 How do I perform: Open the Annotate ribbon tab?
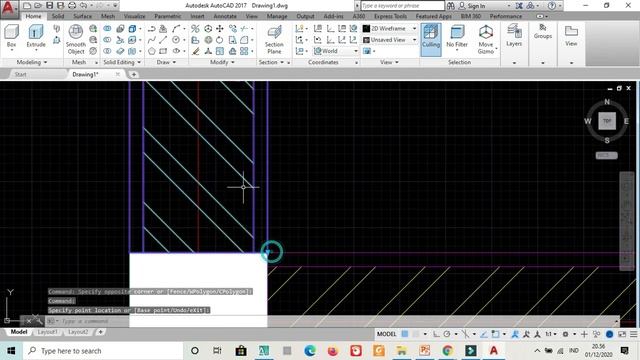[x=225, y=16]
